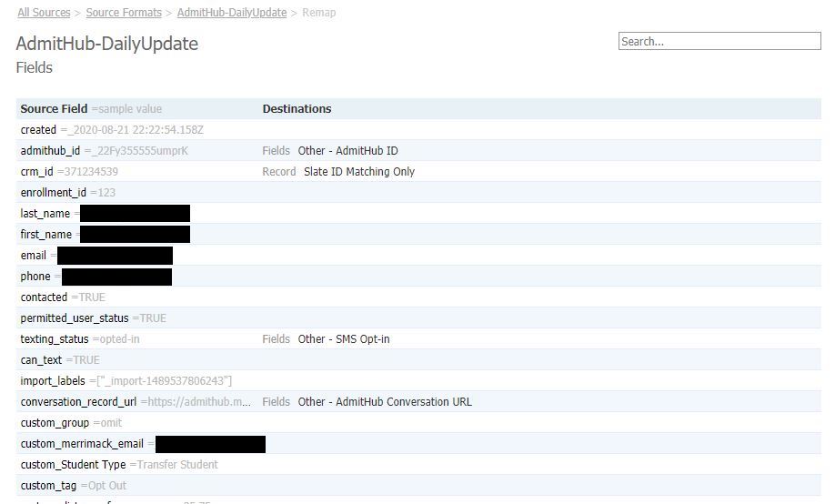
Task: Open permitted_user_status field row
Action: pos(418,318)
